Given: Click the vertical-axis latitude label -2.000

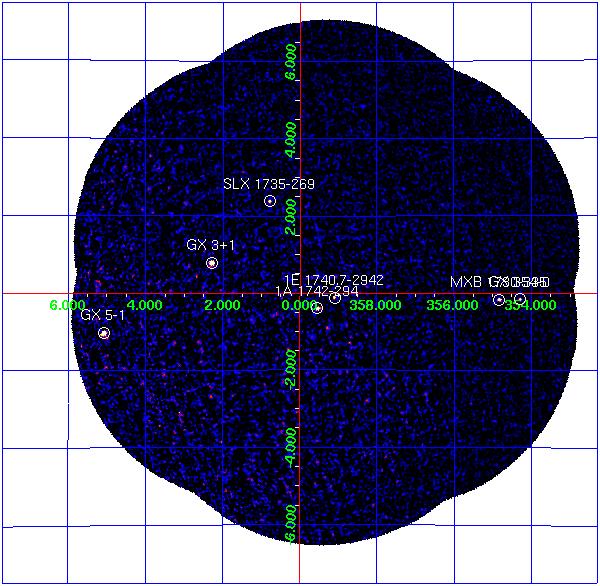Looking at the screenshot, I should pyautogui.click(x=291, y=370).
